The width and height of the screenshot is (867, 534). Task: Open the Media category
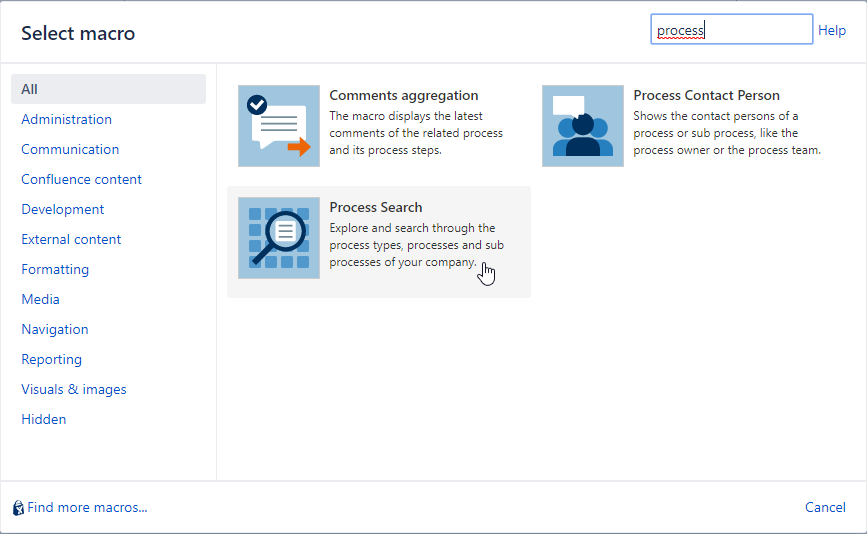point(40,299)
